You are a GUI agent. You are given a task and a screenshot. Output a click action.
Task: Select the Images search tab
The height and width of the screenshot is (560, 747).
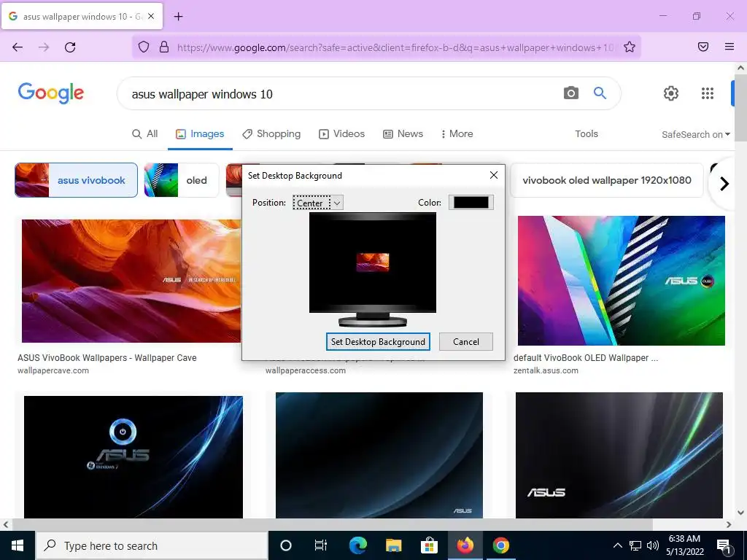point(200,134)
